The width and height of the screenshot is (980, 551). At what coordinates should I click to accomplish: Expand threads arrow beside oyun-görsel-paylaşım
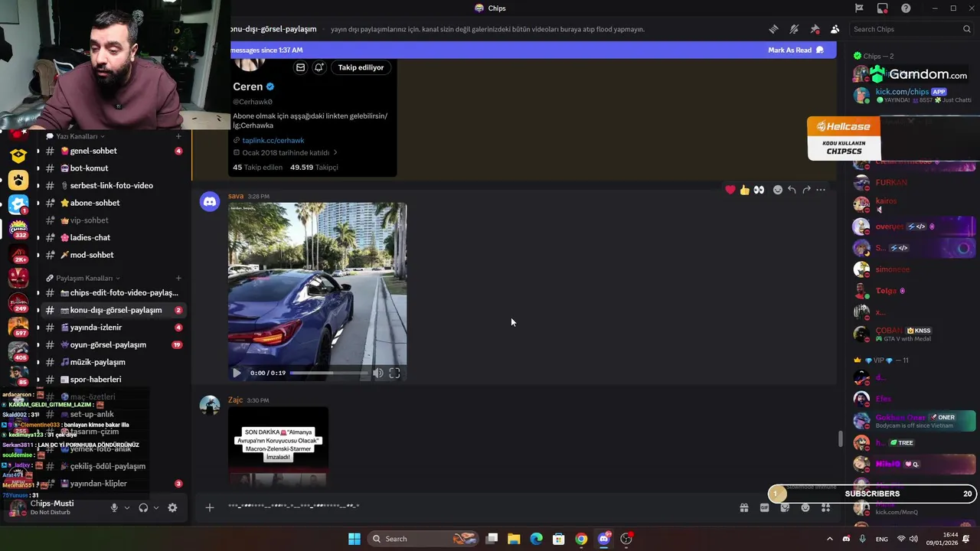[38, 345]
